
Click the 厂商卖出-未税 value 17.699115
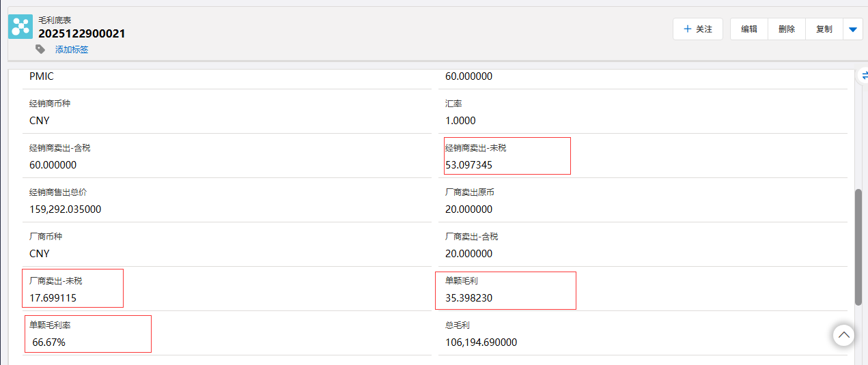pos(53,298)
